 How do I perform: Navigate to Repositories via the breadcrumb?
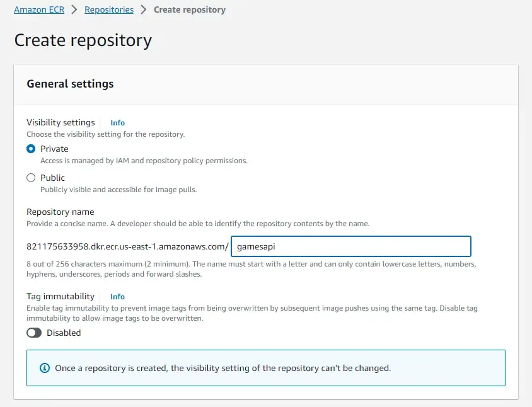[108, 9]
